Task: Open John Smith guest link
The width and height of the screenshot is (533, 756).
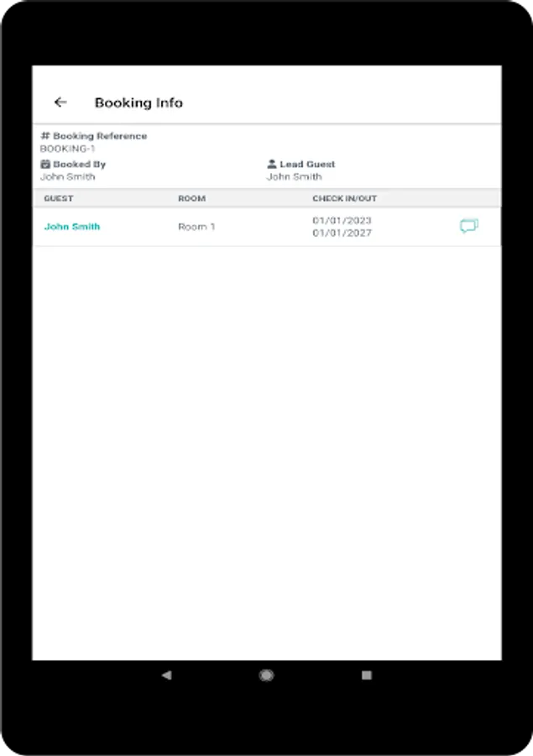Action: [72, 227]
